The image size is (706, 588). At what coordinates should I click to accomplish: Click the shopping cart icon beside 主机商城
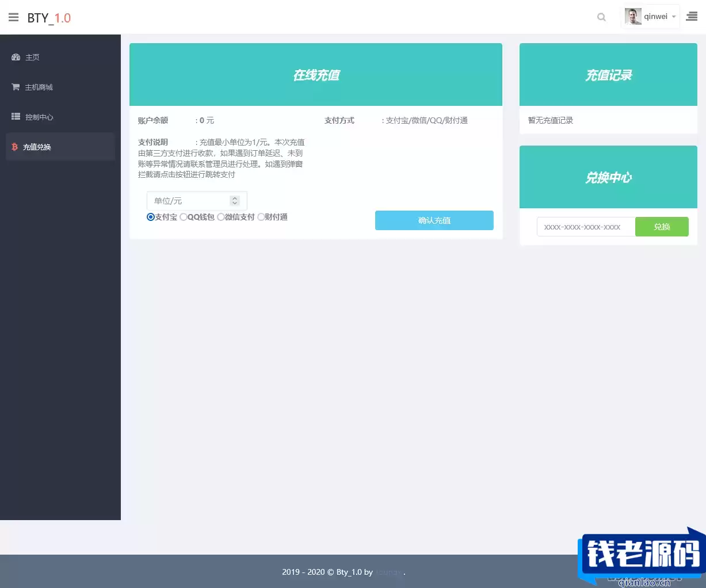pyautogui.click(x=16, y=87)
